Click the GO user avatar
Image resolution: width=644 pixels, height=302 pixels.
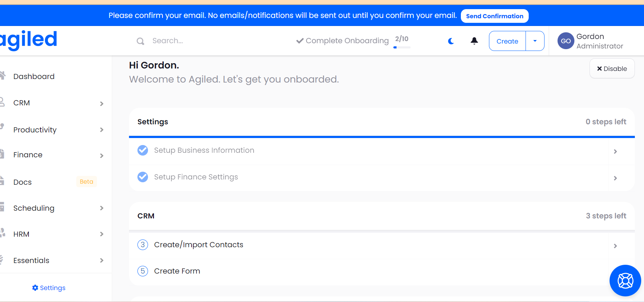click(x=566, y=41)
